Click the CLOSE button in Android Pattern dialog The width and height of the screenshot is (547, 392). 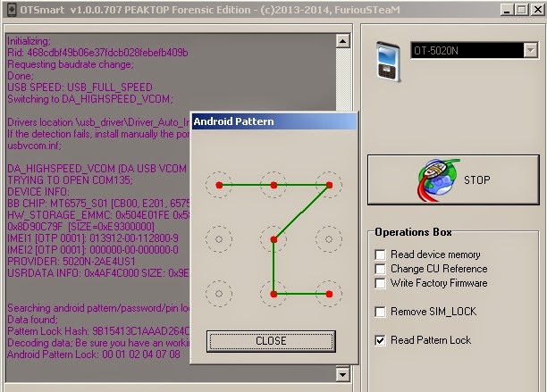coord(271,341)
